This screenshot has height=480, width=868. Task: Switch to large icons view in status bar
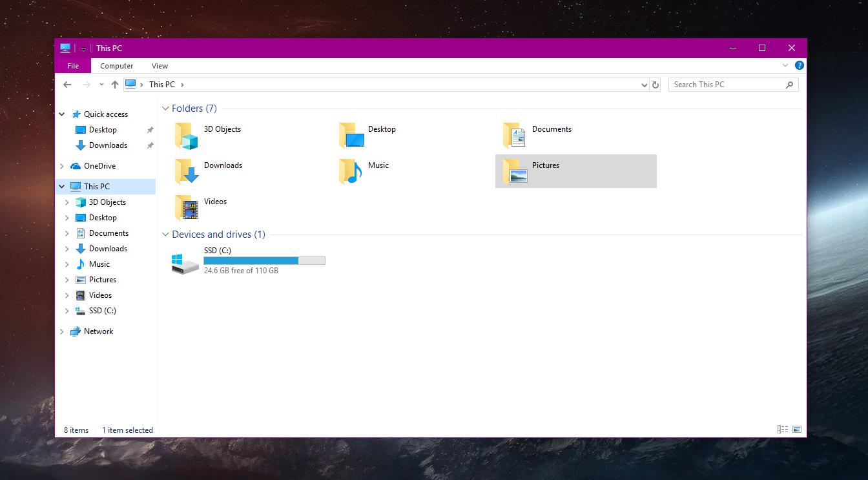[x=797, y=430]
